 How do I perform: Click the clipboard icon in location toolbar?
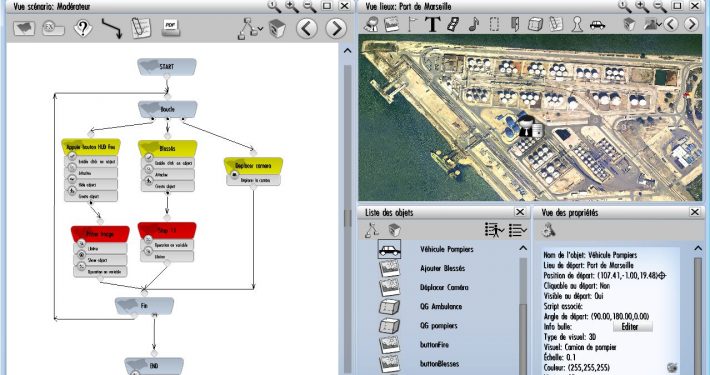pos(556,24)
